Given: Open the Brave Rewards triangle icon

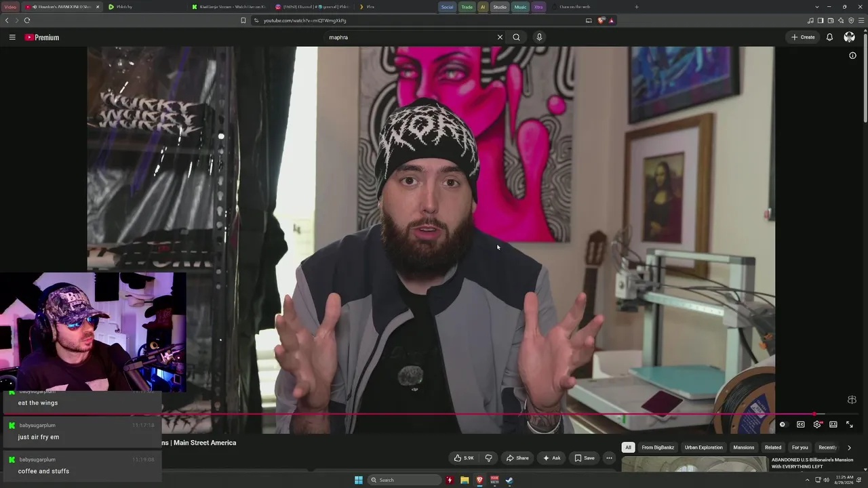Looking at the screenshot, I should [611, 20].
